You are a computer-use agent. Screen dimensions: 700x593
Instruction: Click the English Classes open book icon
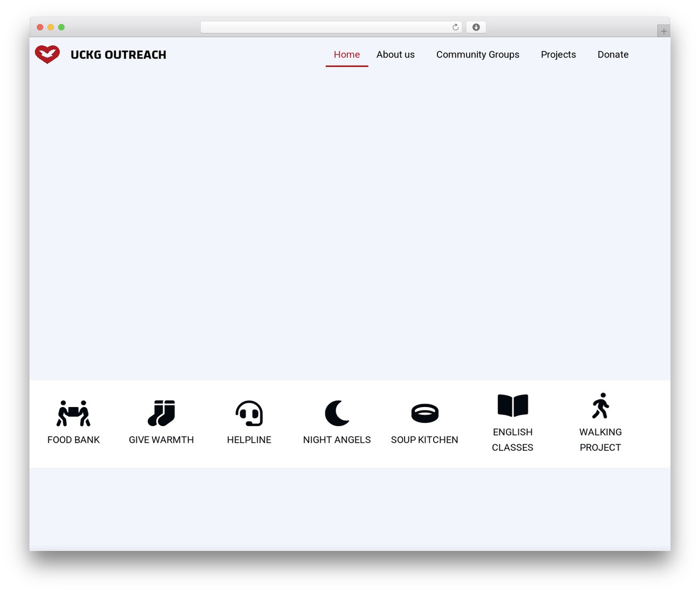tap(513, 405)
